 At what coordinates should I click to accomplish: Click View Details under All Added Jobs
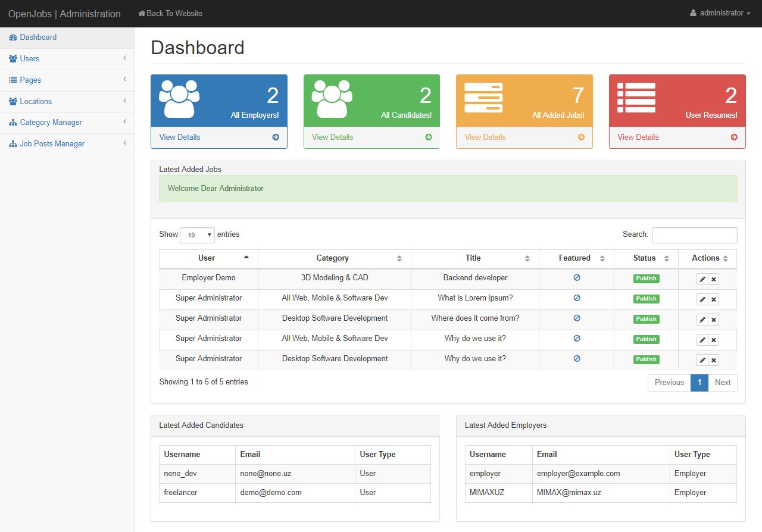(x=485, y=137)
